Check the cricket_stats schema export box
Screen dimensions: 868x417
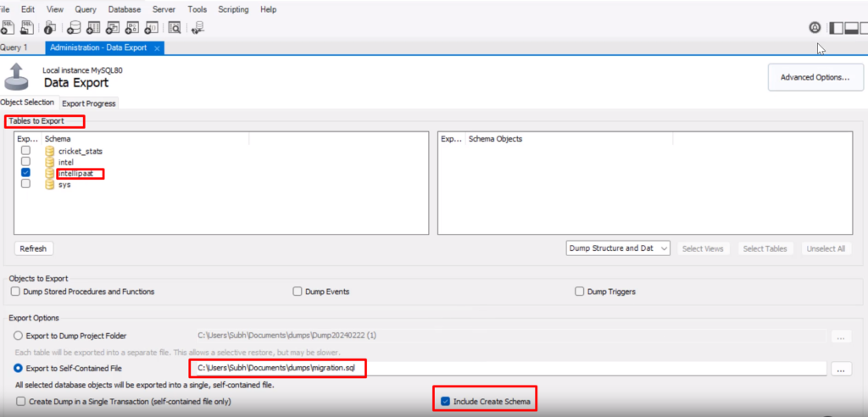(25, 151)
